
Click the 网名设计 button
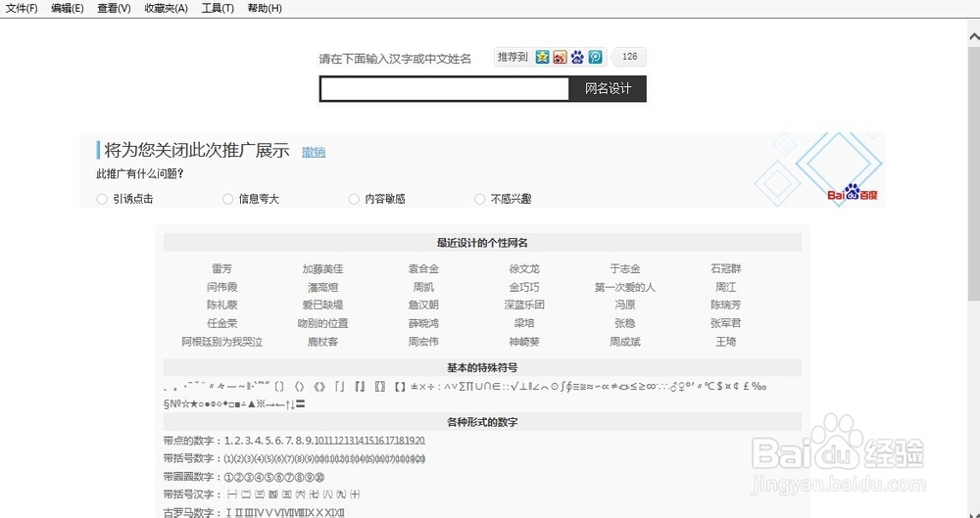point(608,89)
